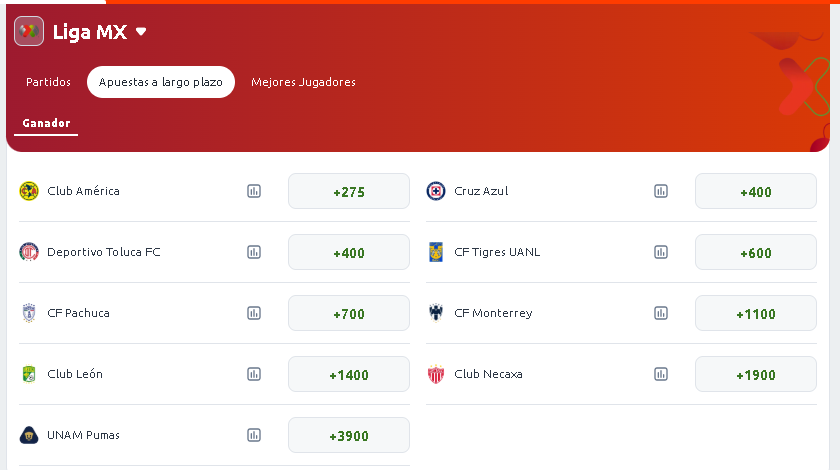The height and width of the screenshot is (470, 840).
Task: Show statistics icon for CF Monterrey
Action: (x=661, y=313)
